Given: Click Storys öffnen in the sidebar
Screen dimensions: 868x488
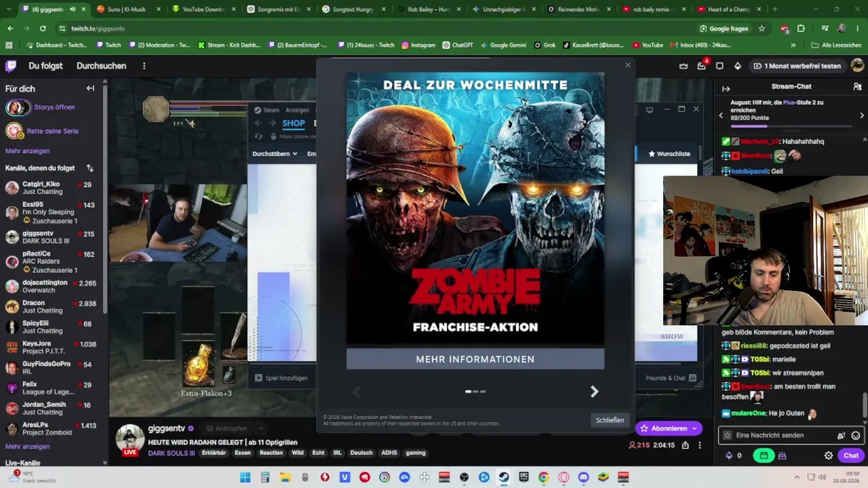Looking at the screenshot, I should coord(54,107).
